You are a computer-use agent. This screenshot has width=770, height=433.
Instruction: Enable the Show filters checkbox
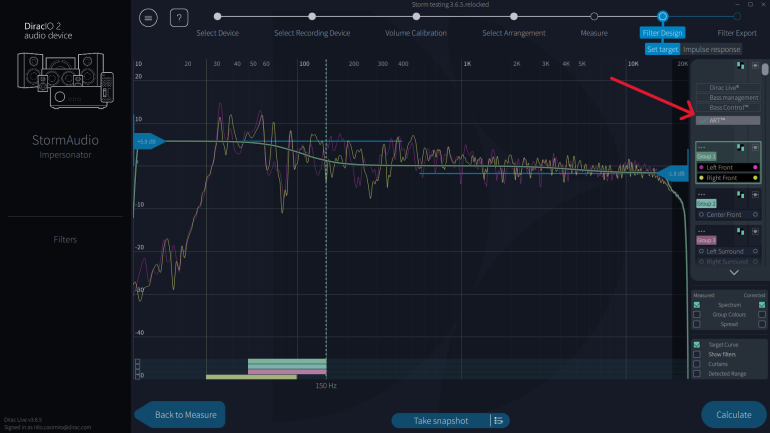point(697,354)
